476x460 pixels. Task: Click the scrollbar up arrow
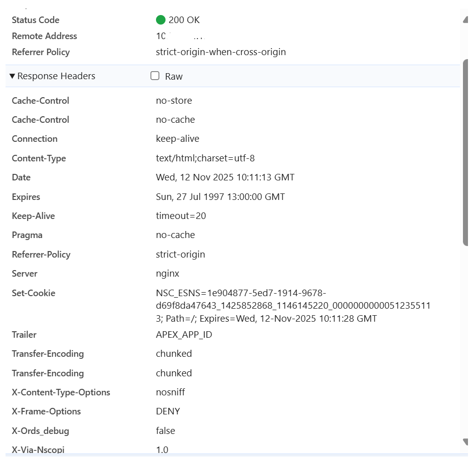466,20
